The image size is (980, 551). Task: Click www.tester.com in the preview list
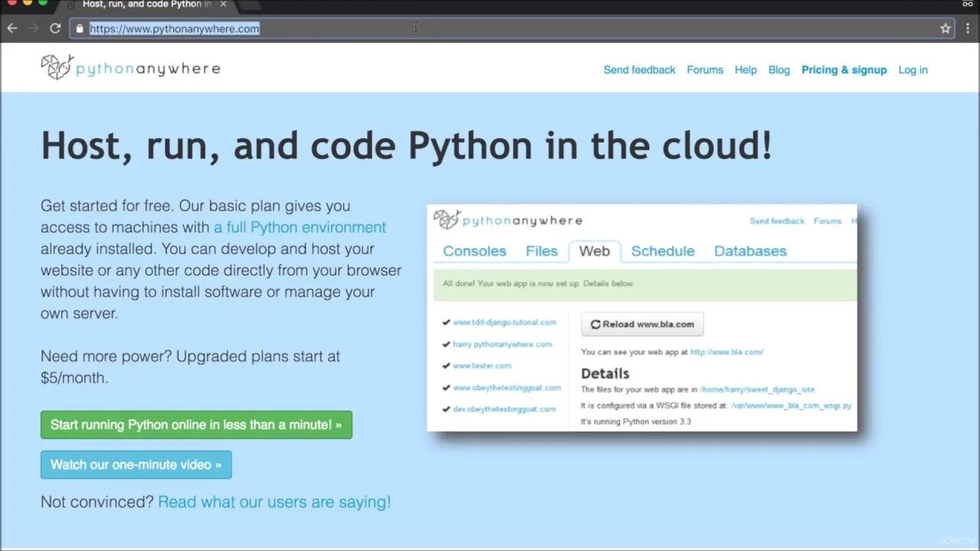click(482, 366)
